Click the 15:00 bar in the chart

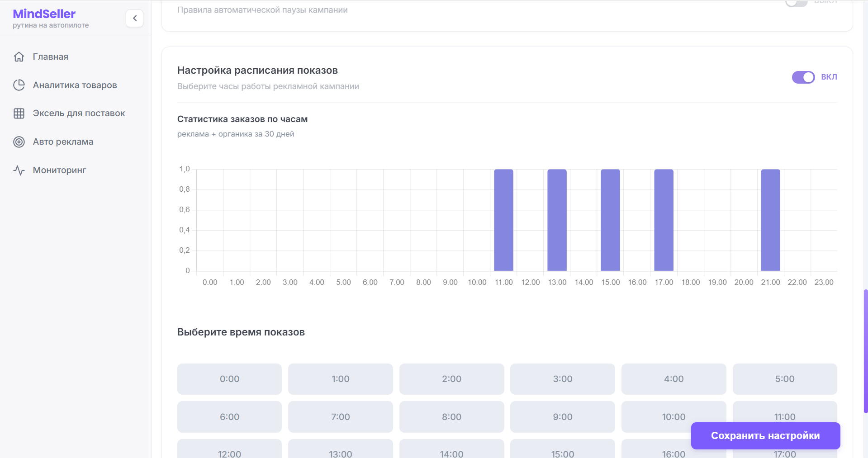click(x=610, y=220)
